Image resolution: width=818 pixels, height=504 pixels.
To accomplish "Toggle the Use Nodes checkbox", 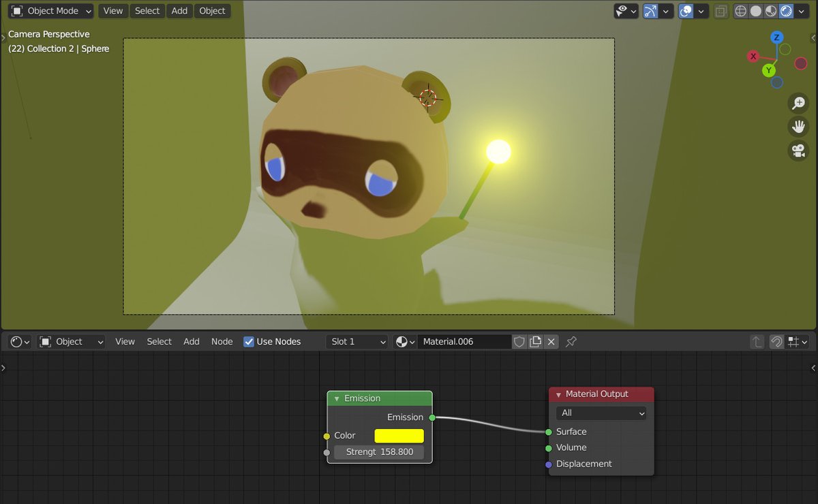I will (249, 341).
